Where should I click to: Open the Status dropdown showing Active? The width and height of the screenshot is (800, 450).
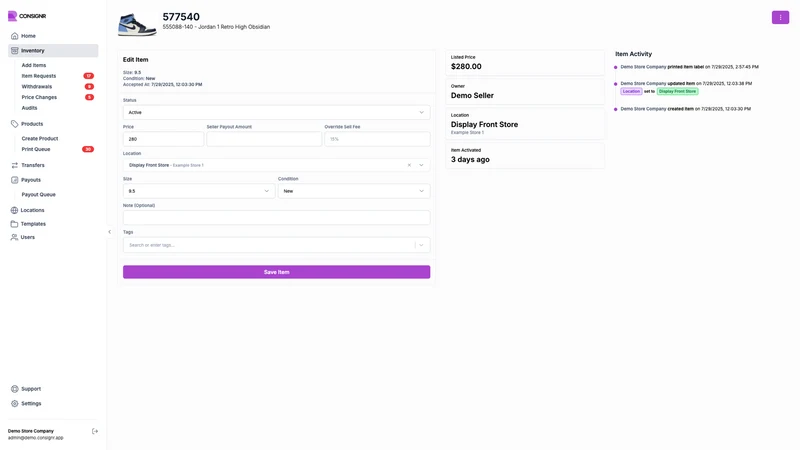(x=277, y=112)
